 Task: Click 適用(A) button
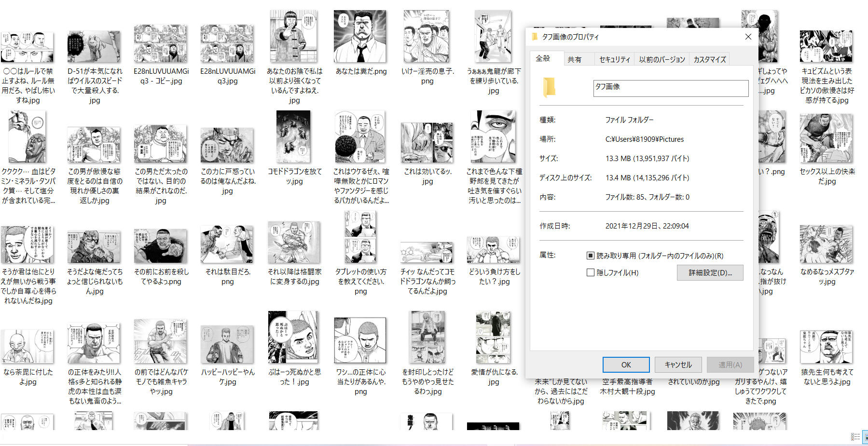point(730,365)
